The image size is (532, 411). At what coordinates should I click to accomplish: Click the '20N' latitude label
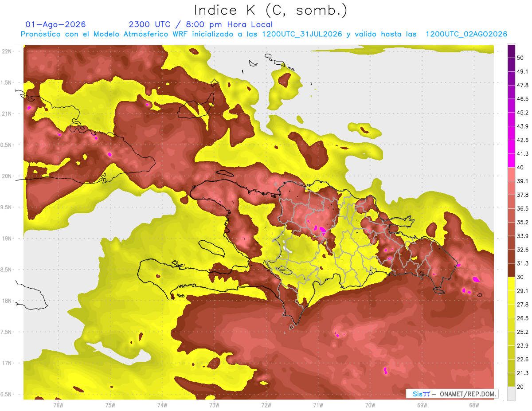7,176
